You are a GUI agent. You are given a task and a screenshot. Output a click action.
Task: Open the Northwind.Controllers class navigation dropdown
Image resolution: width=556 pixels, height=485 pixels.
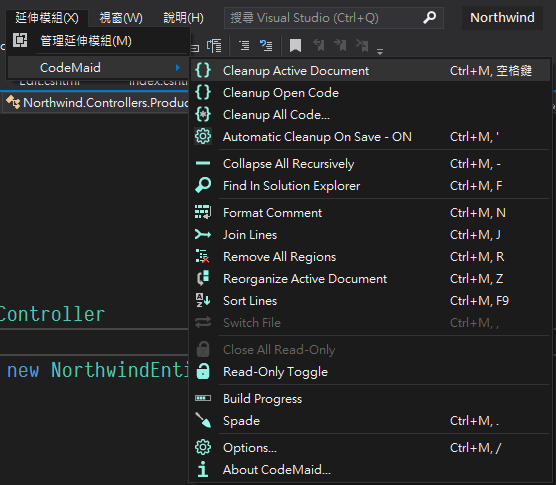[x=96, y=103]
